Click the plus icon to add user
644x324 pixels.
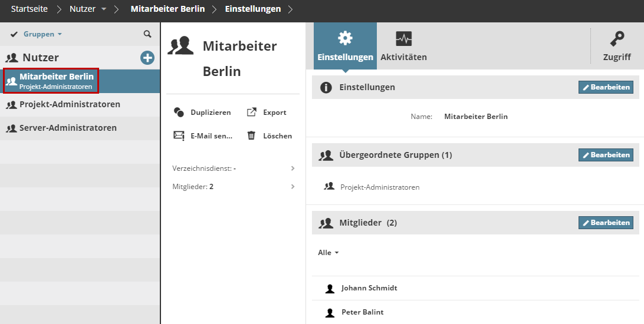tap(147, 58)
